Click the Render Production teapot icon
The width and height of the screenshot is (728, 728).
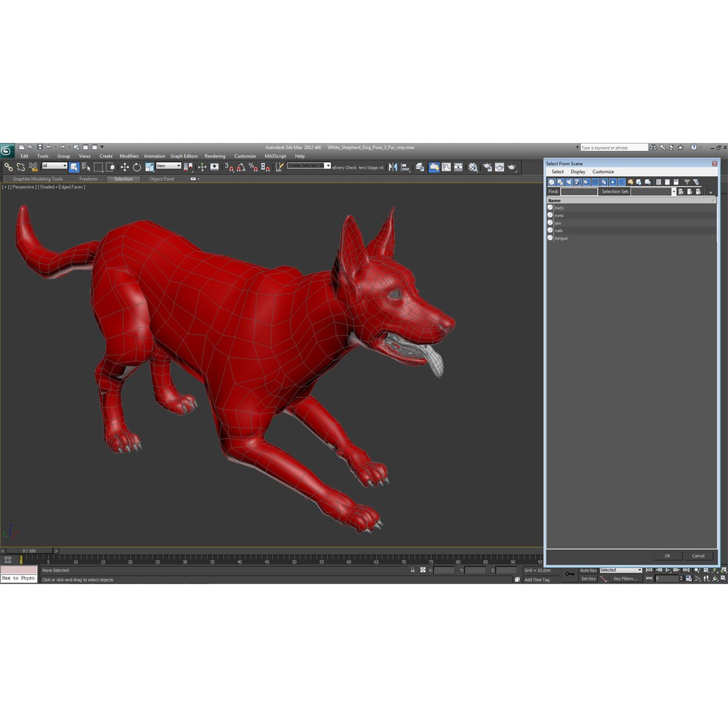click(x=512, y=167)
